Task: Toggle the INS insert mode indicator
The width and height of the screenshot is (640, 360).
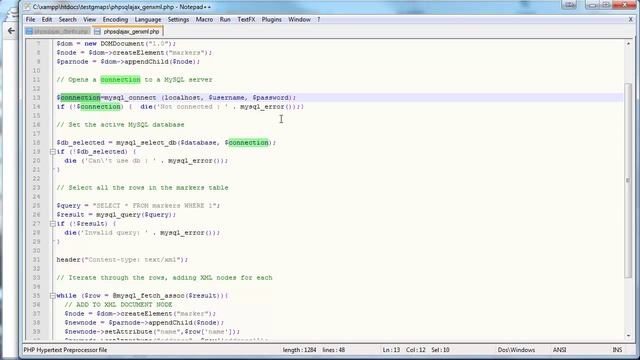Action: (x=617, y=350)
